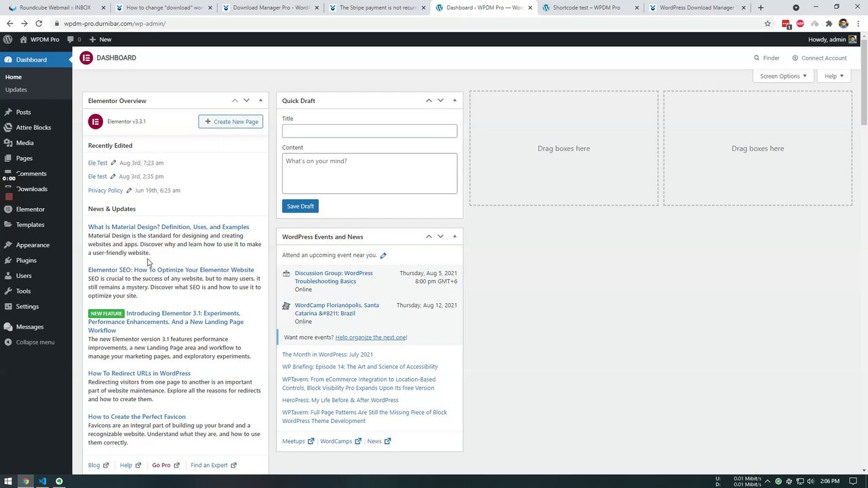This screenshot has height=488, width=868.
Task: Click Help organize the next one link
Action: (371, 338)
